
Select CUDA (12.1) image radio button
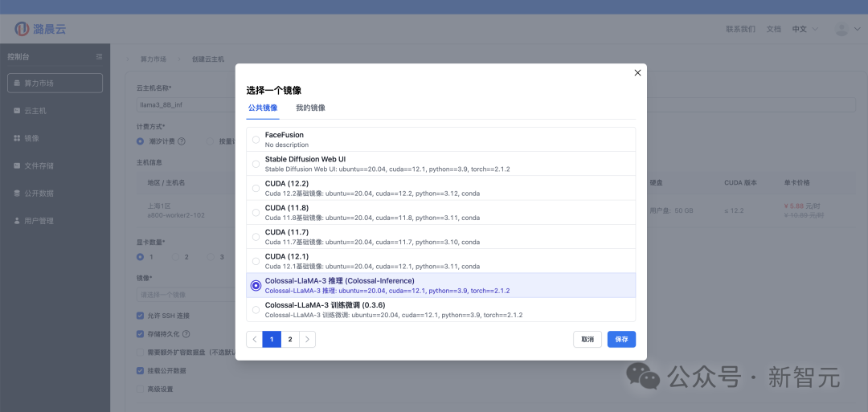[x=256, y=261]
